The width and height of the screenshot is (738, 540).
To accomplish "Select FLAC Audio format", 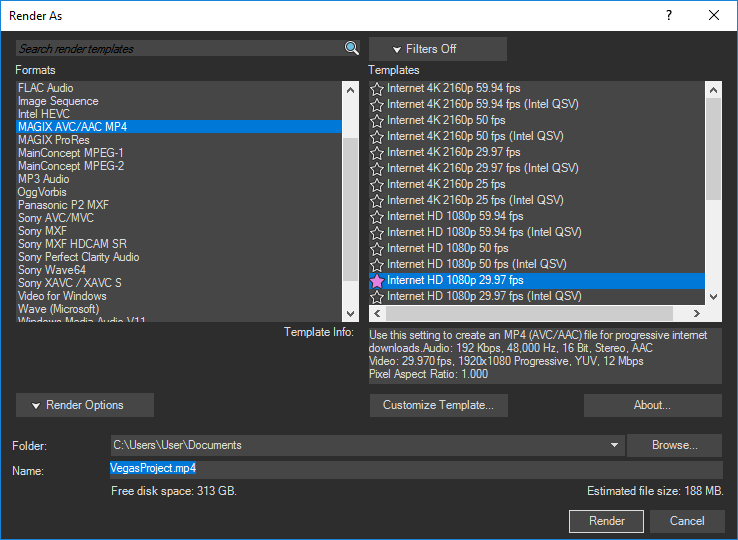I will click(179, 88).
